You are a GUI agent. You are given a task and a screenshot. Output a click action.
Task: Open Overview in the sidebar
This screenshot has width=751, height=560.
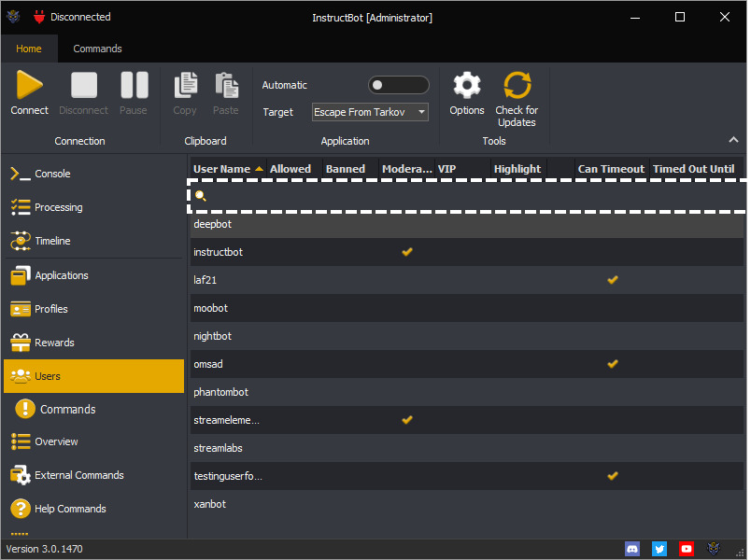93,441
